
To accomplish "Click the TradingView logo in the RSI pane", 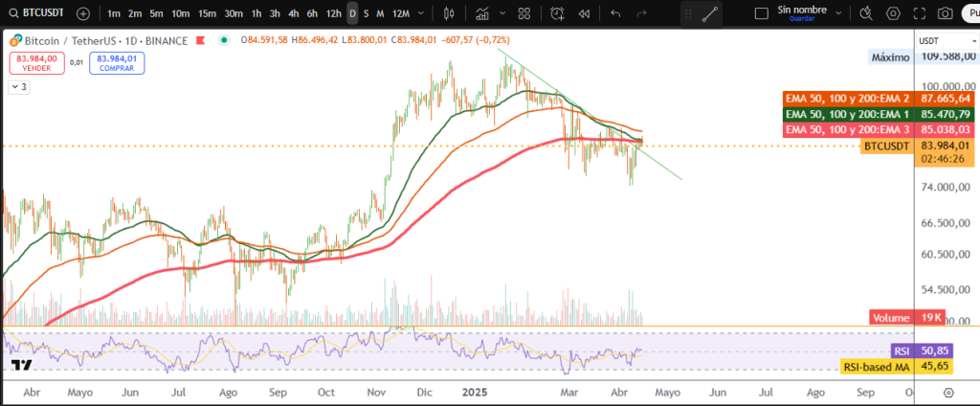I will pyautogui.click(x=21, y=366).
